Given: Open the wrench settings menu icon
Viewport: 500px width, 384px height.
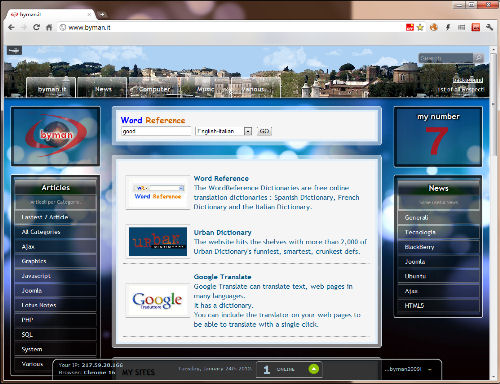Looking at the screenshot, I should (489, 27).
